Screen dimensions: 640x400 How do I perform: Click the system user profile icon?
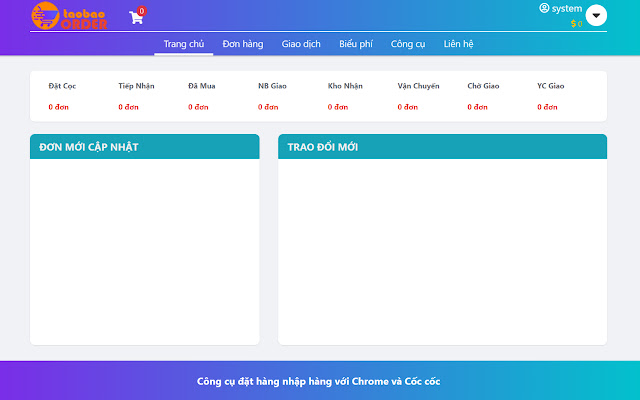(544, 8)
